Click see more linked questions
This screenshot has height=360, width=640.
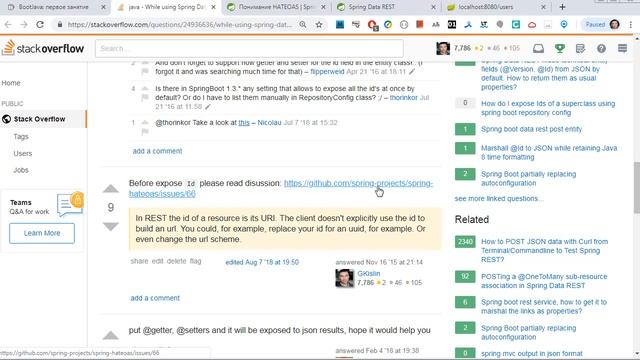point(499,198)
